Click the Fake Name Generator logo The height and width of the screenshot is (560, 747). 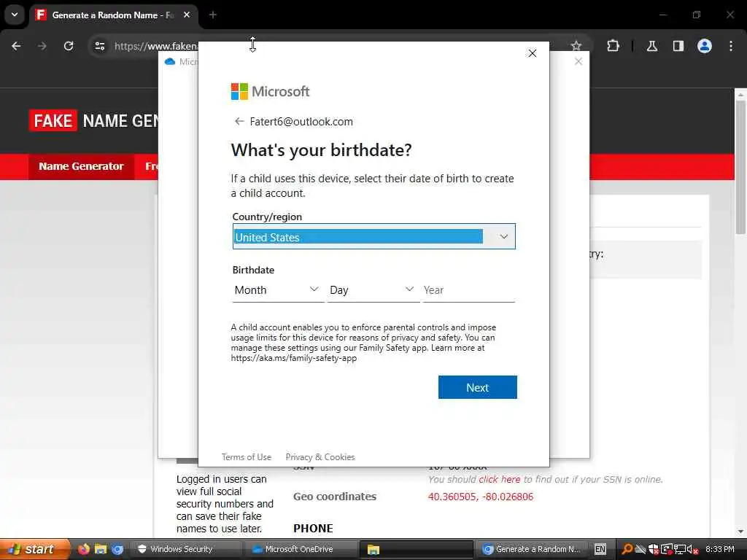point(94,121)
